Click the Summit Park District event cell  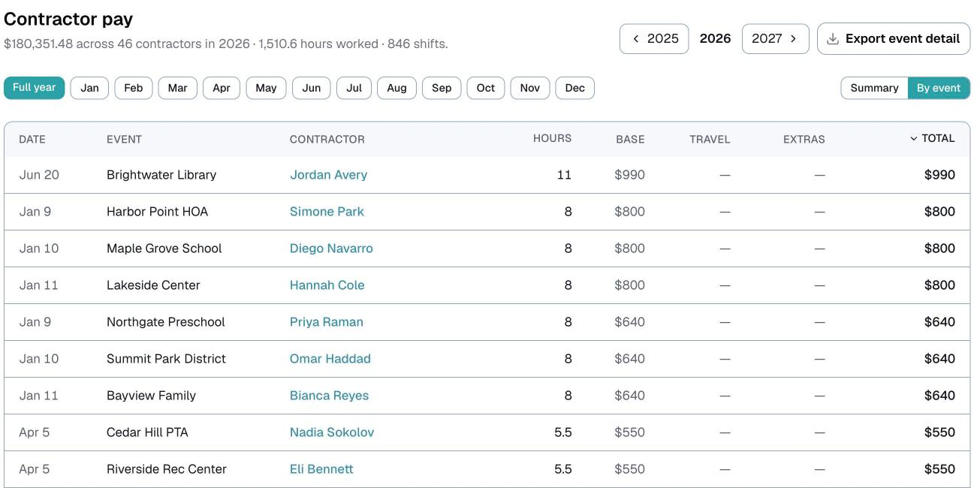click(x=166, y=359)
